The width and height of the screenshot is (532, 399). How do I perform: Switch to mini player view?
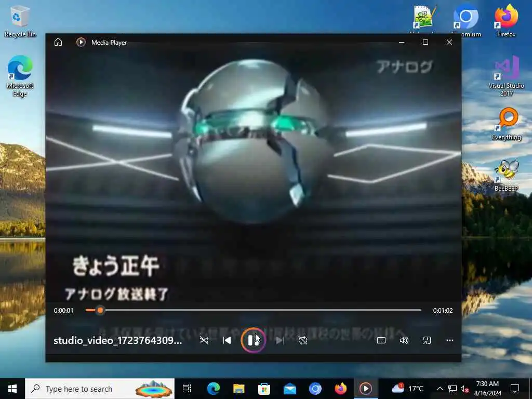(x=427, y=340)
